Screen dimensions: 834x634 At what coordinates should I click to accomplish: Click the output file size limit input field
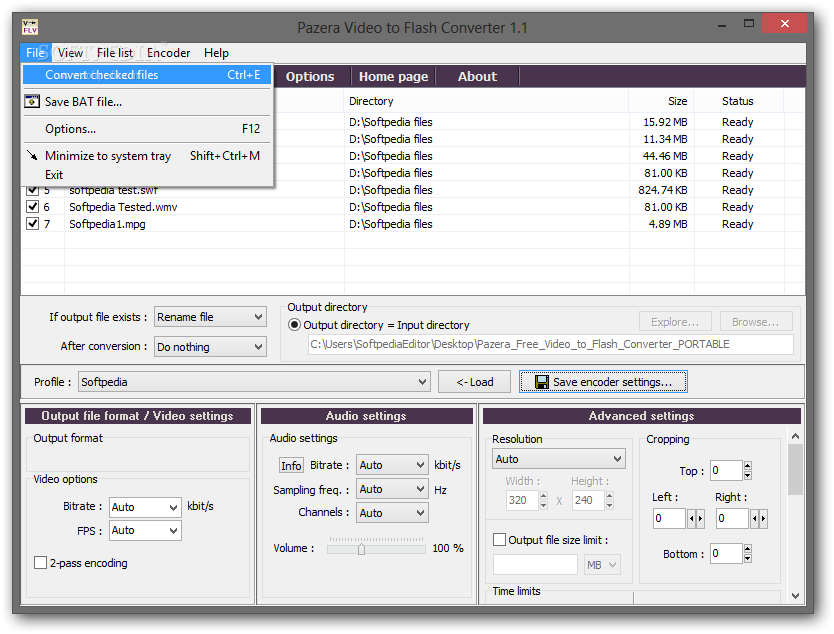point(535,565)
